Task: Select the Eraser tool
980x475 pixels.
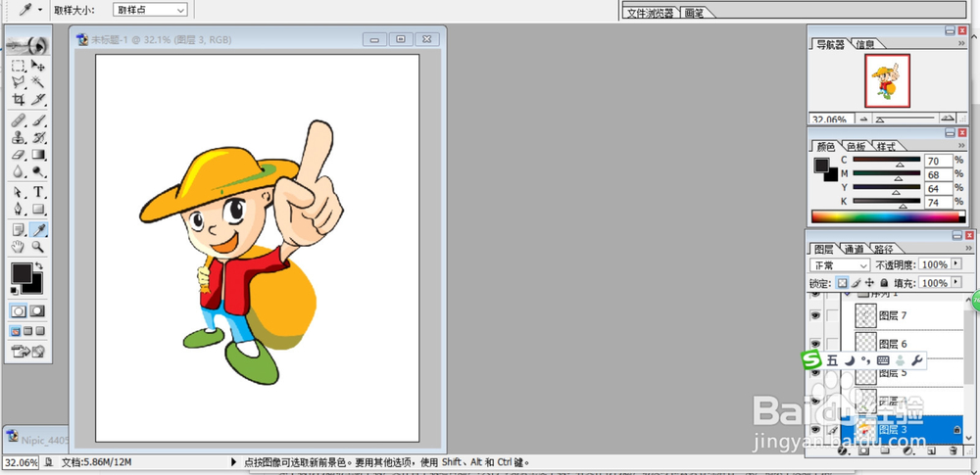Action: coord(19,154)
